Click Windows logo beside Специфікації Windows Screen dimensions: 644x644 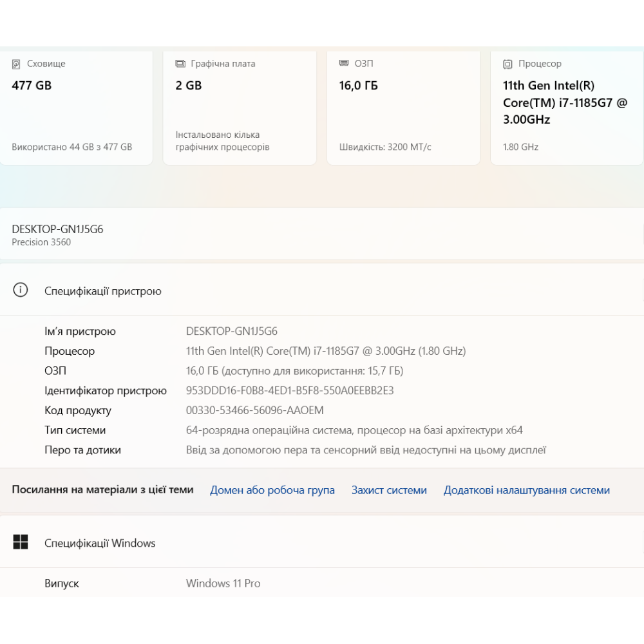[x=21, y=542]
